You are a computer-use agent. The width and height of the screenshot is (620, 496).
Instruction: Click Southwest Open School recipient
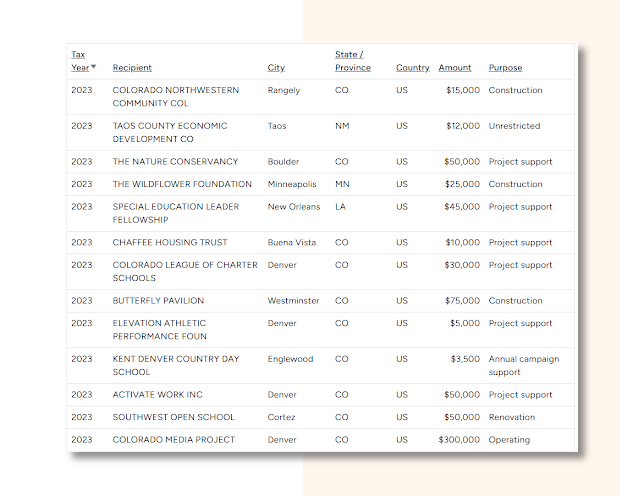(x=174, y=417)
